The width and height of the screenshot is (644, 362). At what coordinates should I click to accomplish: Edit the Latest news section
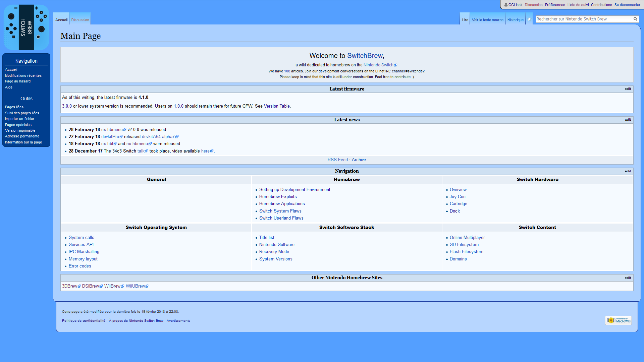628,120
